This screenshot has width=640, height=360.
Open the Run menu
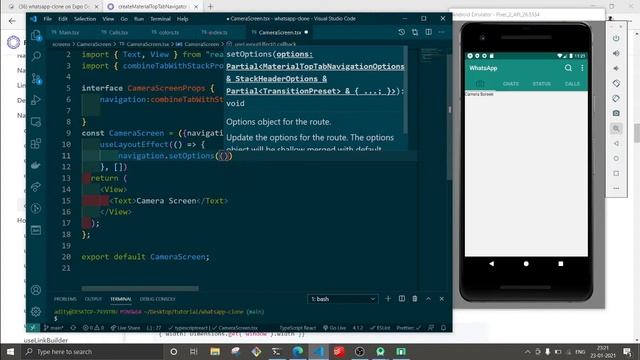click(x=139, y=19)
